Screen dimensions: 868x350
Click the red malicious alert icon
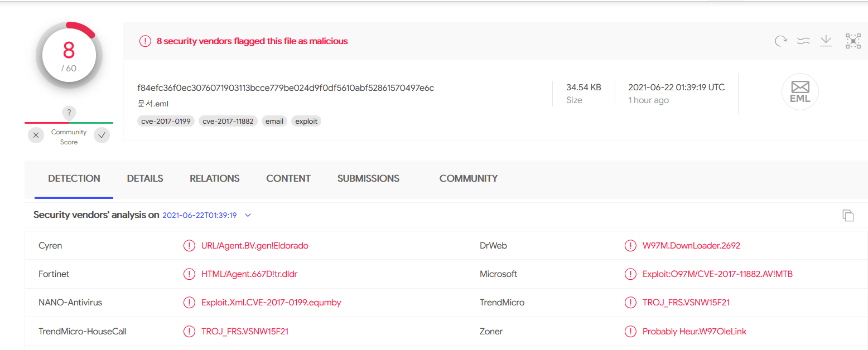(x=145, y=41)
